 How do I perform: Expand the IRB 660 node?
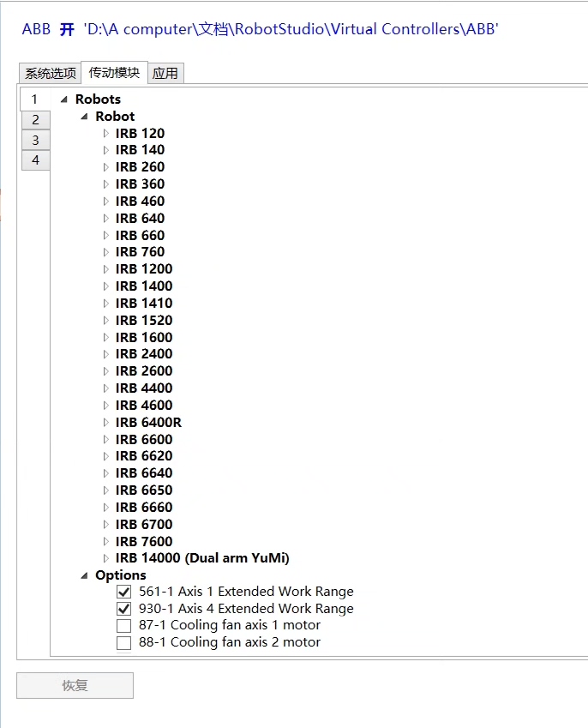[x=105, y=236]
